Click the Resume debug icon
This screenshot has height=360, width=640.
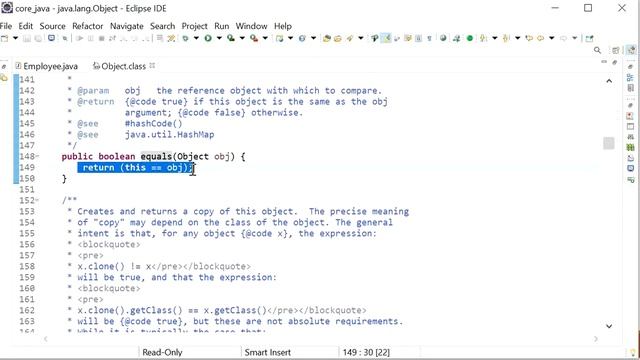[79, 38]
